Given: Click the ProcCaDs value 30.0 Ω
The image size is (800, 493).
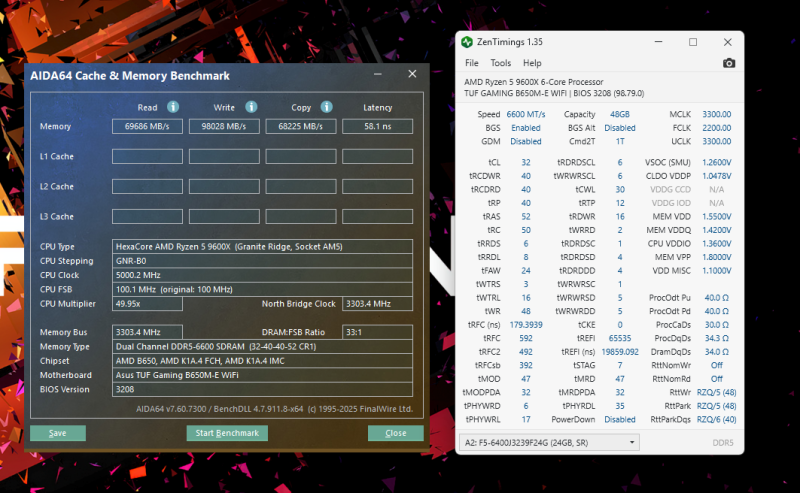Looking at the screenshot, I should (x=716, y=325).
